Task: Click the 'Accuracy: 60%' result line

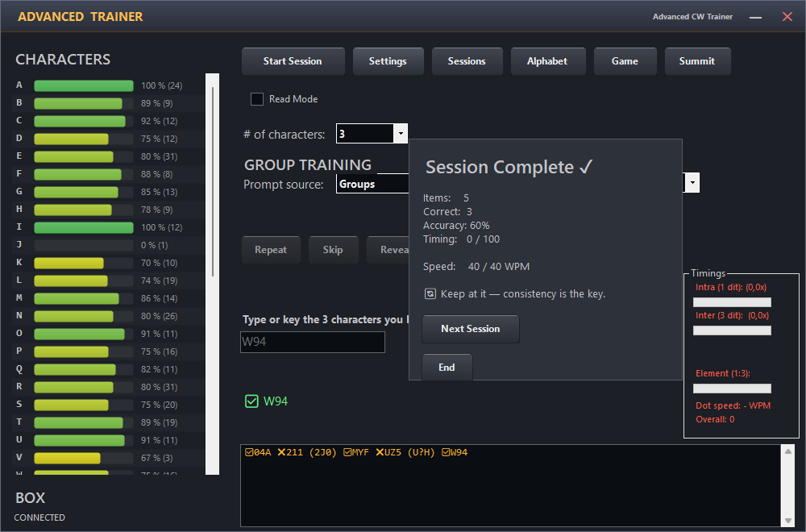Action: [x=456, y=226]
